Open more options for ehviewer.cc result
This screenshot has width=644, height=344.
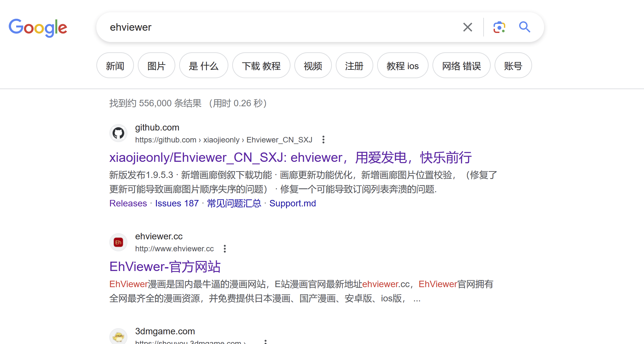(x=224, y=249)
